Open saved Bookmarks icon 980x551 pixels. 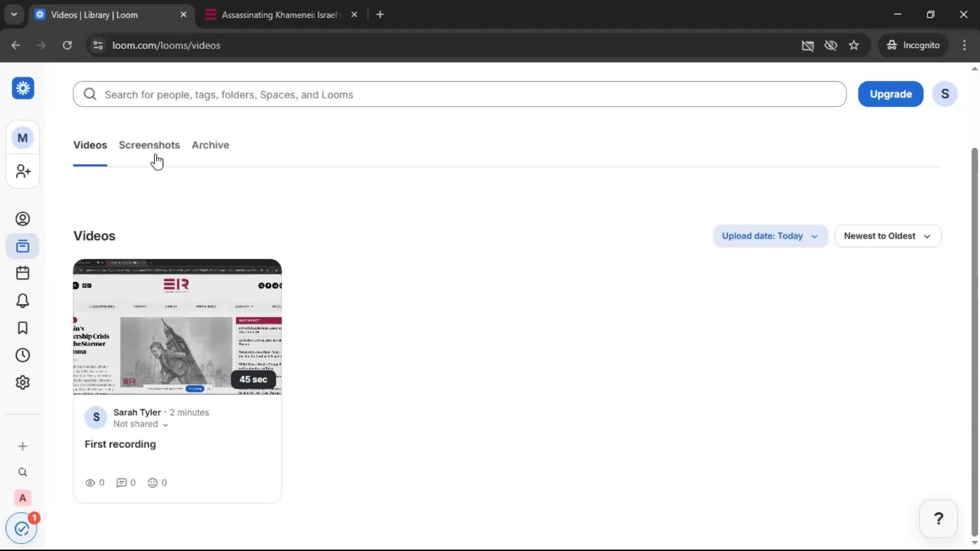(x=22, y=328)
